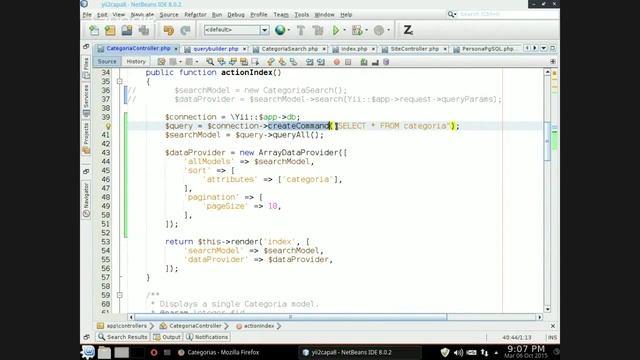Collapse the docblock fold at line 59
This screenshot has height=360, width=640.
pos(120,295)
